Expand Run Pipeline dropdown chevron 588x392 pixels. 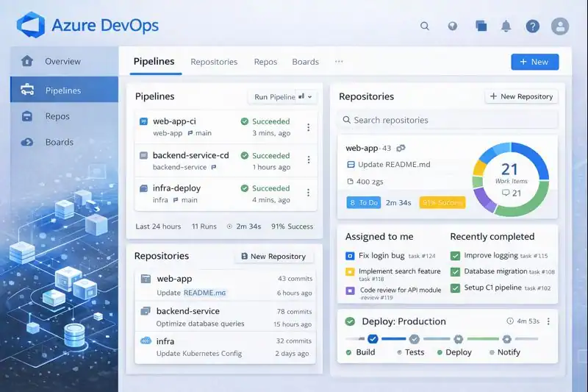click(309, 97)
